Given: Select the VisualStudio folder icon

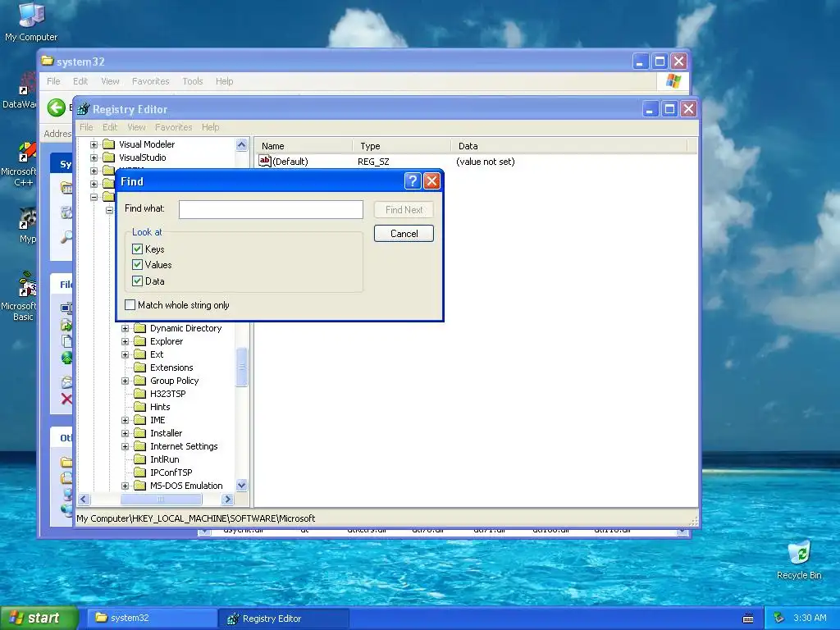Looking at the screenshot, I should click(x=109, y=157).
